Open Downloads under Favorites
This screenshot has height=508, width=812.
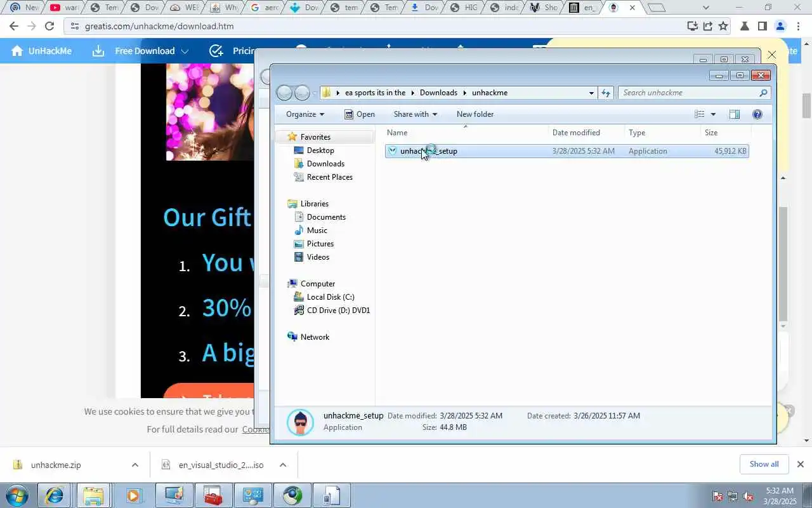click(325, 164)
